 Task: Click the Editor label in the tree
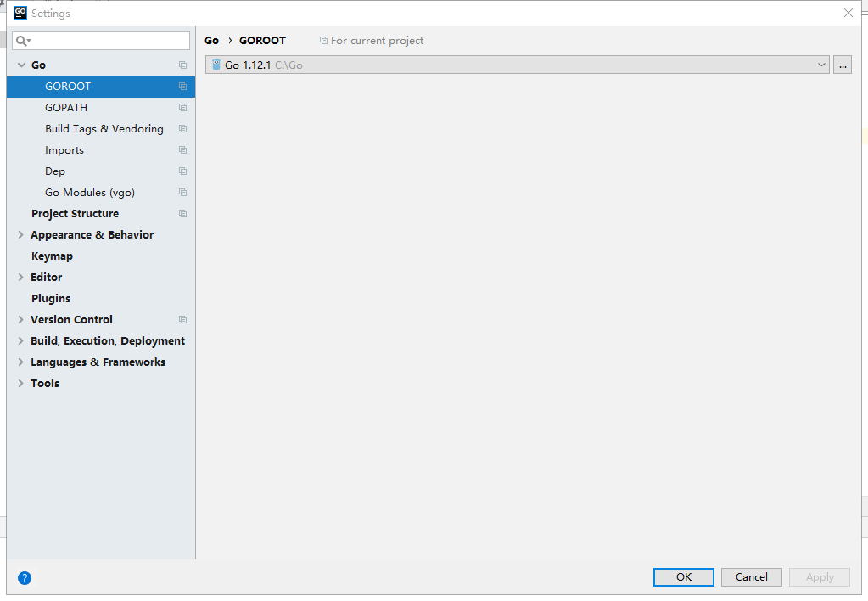click(x=47, y=277)
